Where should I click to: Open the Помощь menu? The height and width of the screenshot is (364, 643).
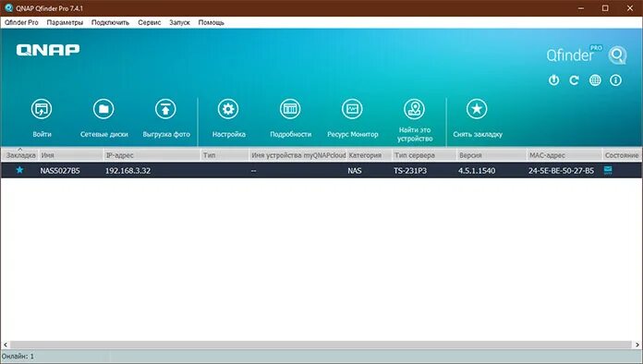pos(212,22)
